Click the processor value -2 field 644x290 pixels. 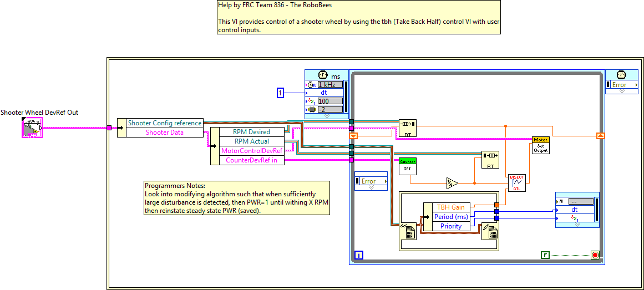point(330,109)
